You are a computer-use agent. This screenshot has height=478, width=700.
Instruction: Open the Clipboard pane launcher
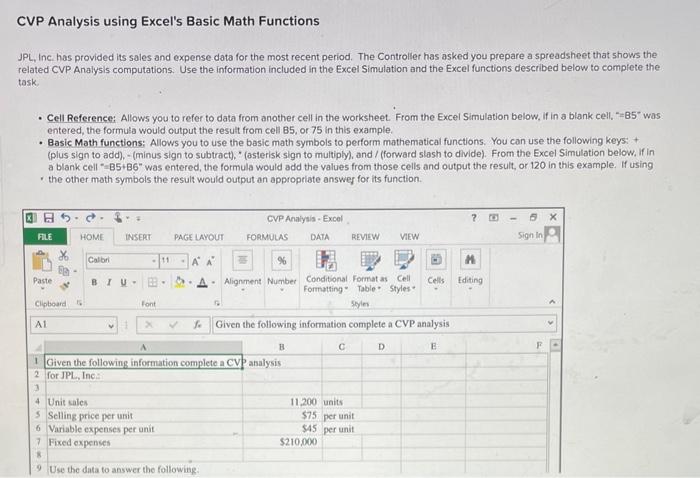coord(79,303)
